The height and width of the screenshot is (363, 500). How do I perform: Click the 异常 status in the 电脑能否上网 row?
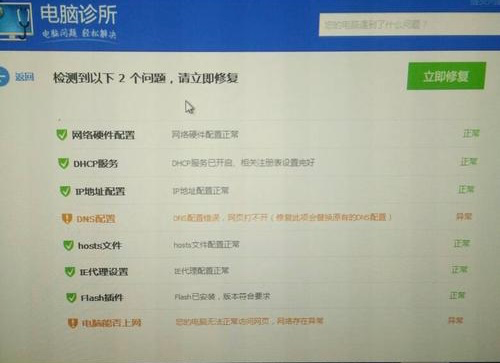click(455, 321)
